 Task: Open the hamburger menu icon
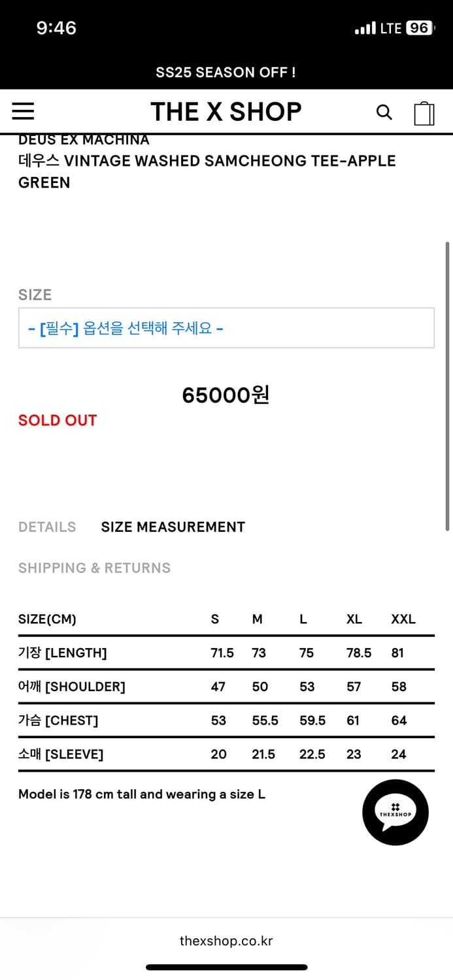(x=23, y=112)
